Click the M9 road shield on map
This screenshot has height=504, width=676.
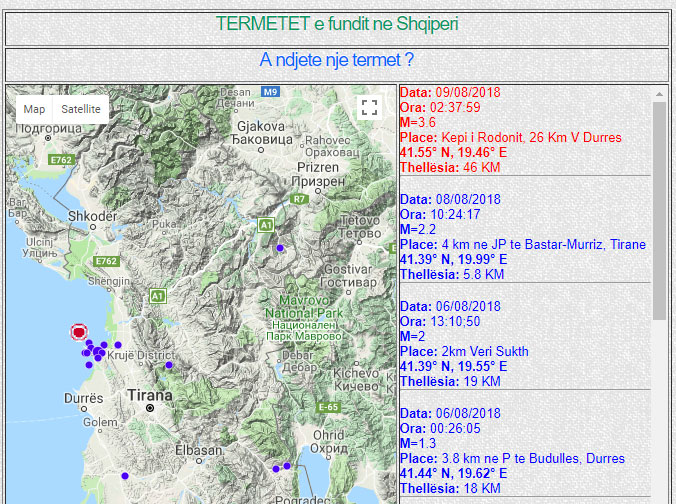click(270, 92)
